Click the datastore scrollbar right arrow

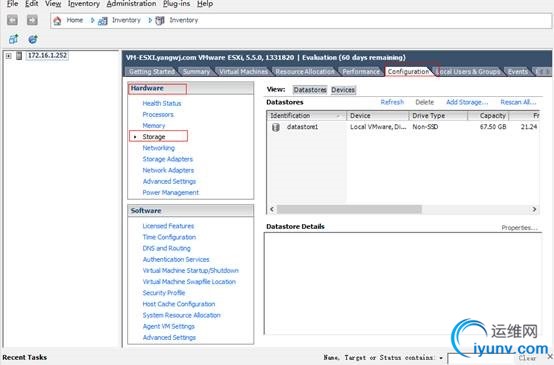coord(534,210)
